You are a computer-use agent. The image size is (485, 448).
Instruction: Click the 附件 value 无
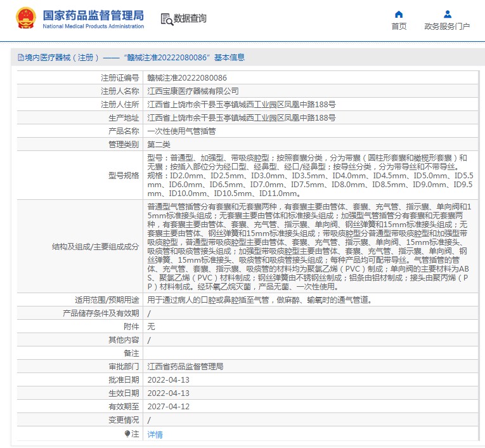tap(152, 326)
